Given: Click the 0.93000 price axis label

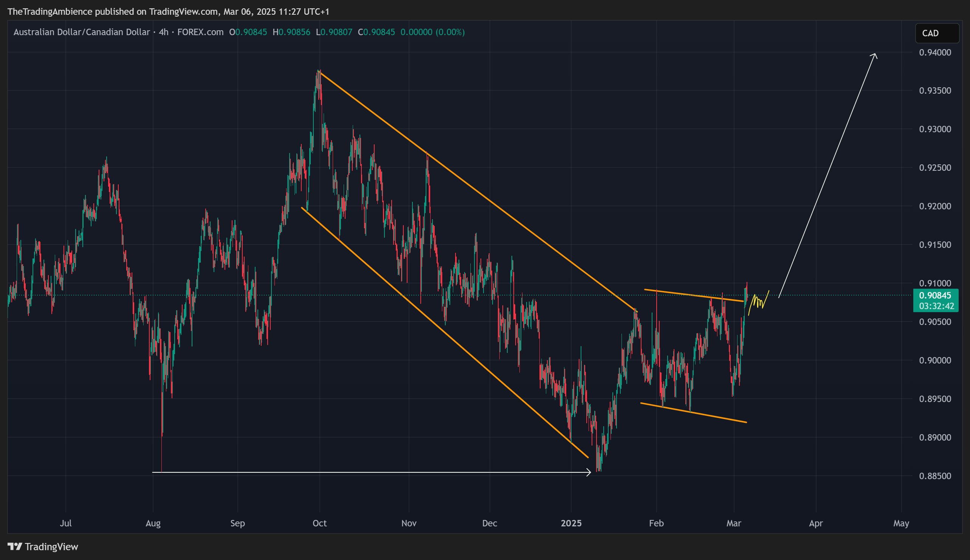Looking at the screenshot, I should 935,129.
